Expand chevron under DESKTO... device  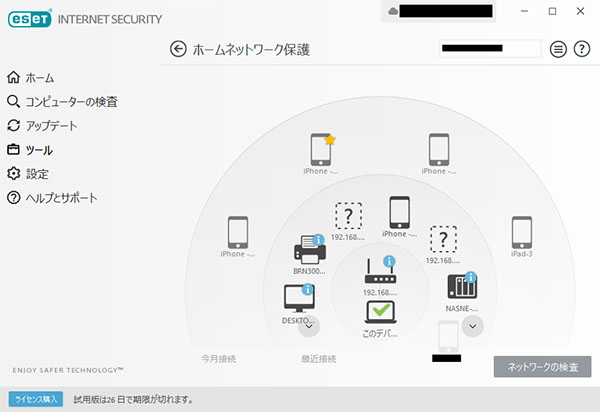tap(309, 326)
